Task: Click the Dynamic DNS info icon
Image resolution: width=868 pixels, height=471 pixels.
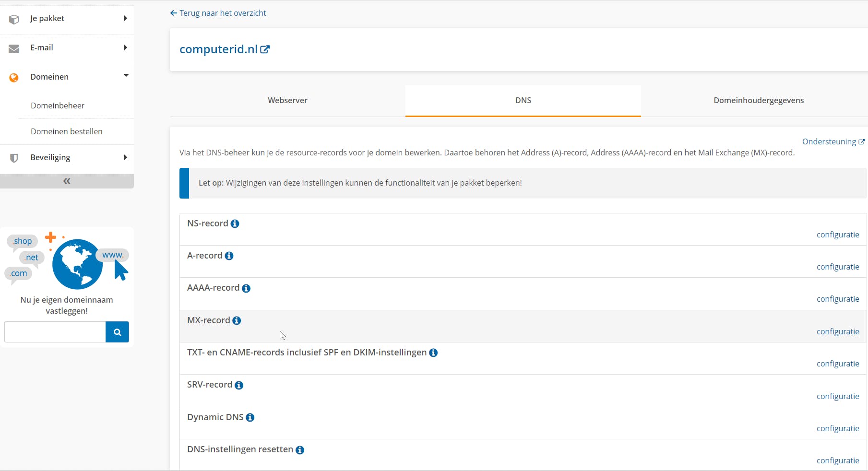Action: (x=250, y=418)
